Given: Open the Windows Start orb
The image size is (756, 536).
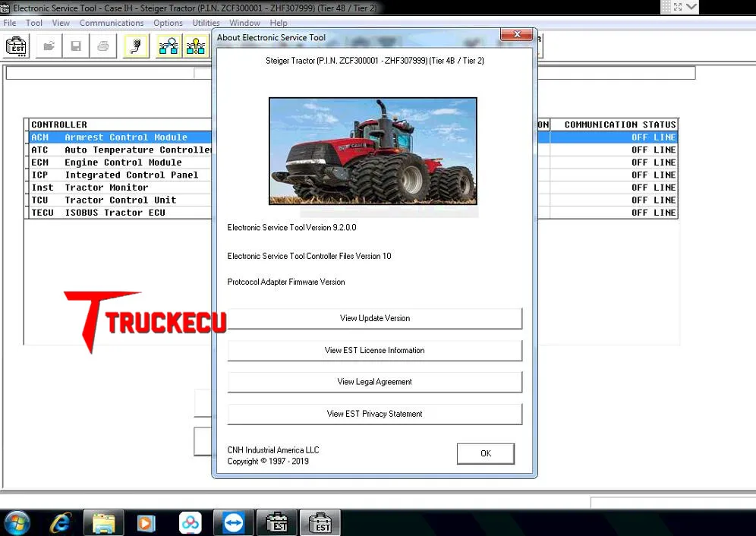Looking at the screenshot, I should point(18,522).
